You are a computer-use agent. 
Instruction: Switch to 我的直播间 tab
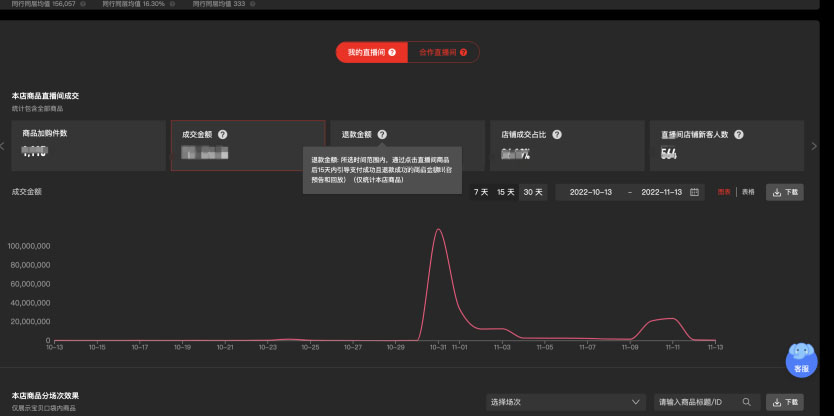click(371, 52)
